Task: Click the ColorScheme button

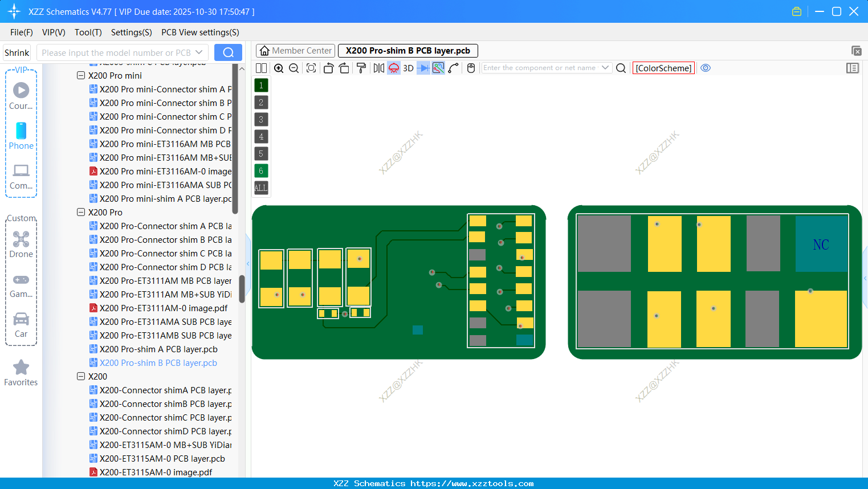Action: coord(663,68)
